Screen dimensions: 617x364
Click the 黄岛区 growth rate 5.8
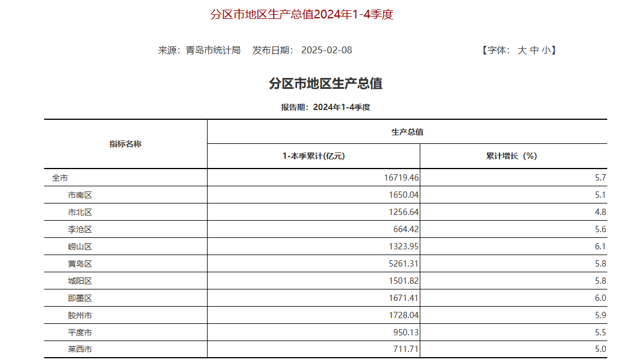click(600, 264)
